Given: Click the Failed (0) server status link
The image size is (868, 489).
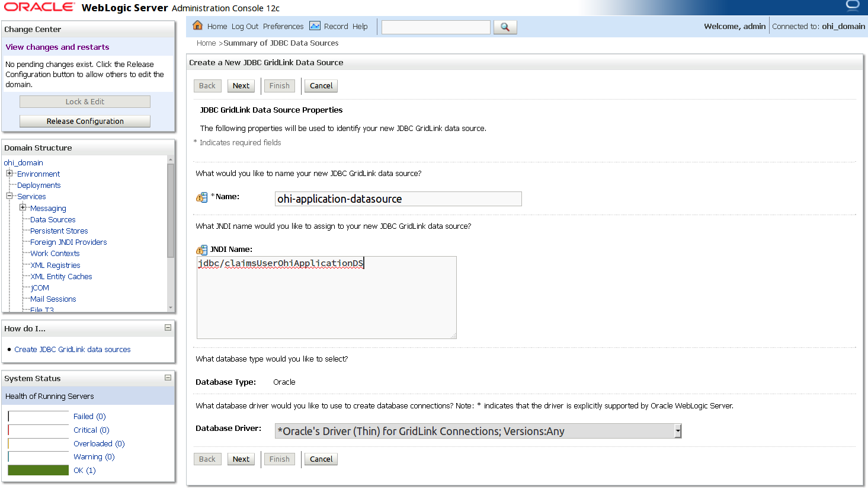Looking at the screenshot, I should click(89, 417).
